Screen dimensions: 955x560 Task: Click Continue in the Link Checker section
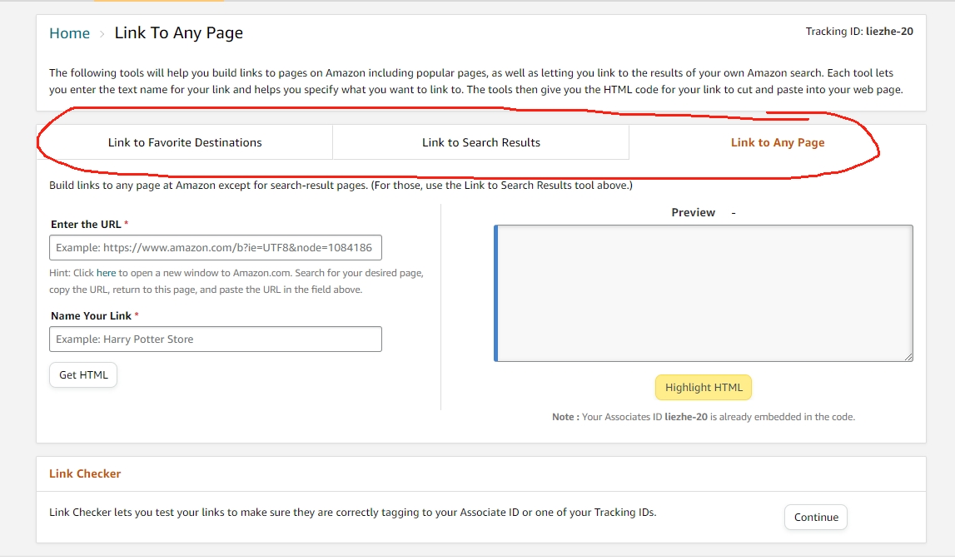pos(815,517)
